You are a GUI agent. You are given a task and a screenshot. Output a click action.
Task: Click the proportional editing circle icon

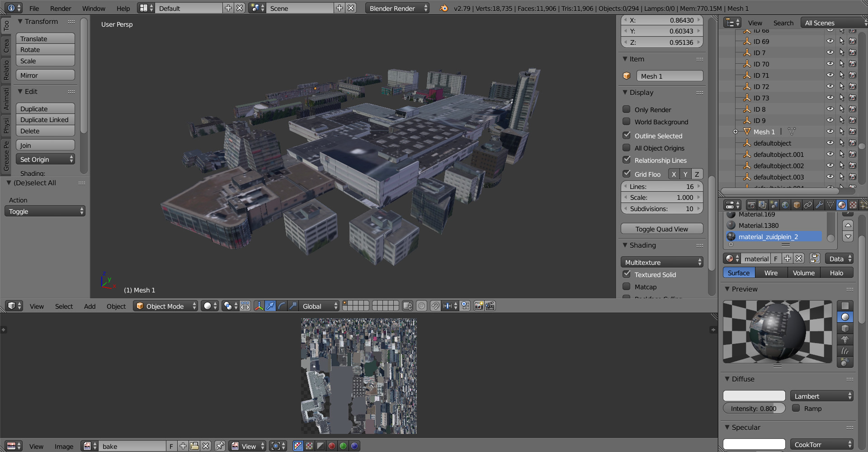pyautogui.click(x=421, y=306)
